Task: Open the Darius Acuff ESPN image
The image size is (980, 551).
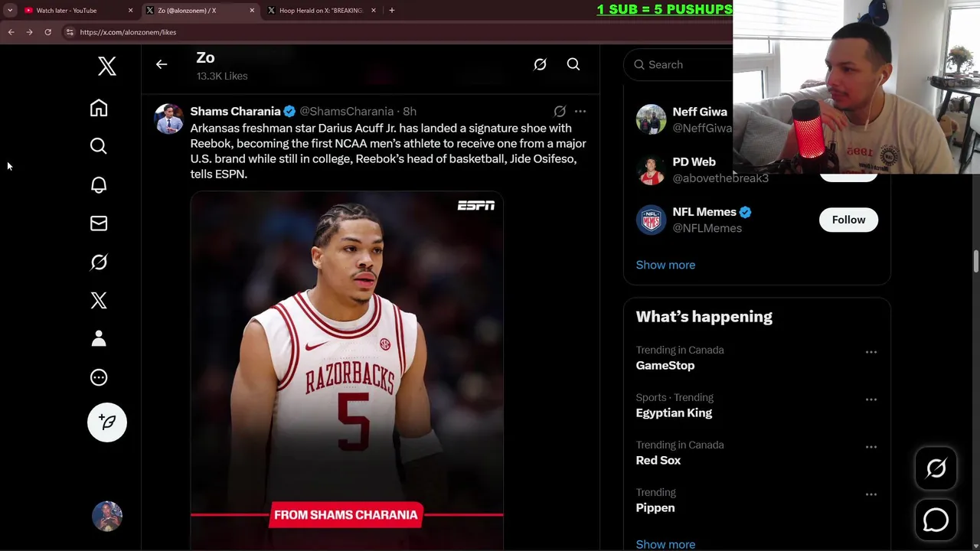Action: 347,370
